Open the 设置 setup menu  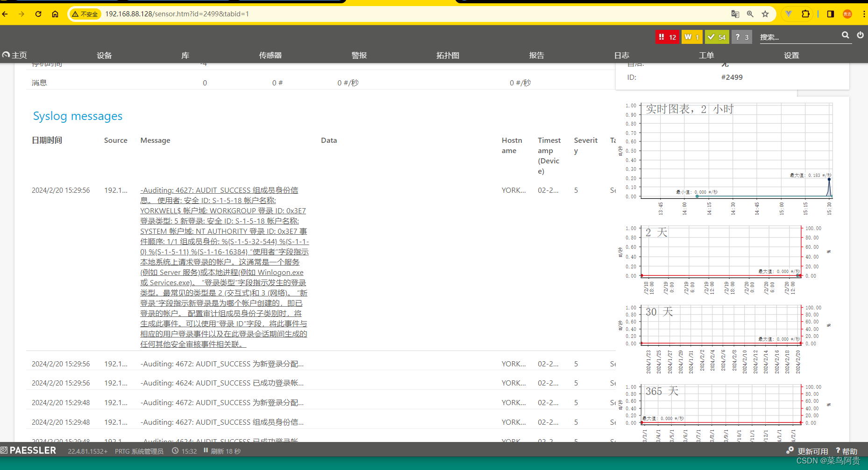click(791, 55)
